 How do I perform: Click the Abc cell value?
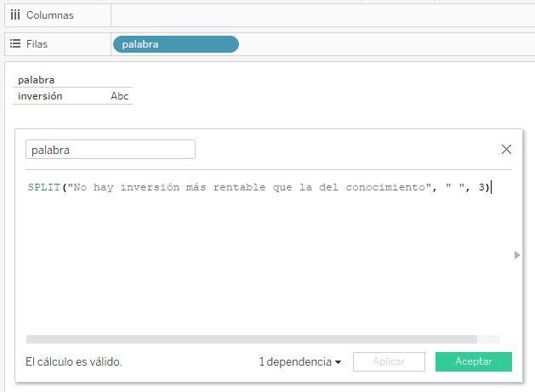tap(119, 96)
